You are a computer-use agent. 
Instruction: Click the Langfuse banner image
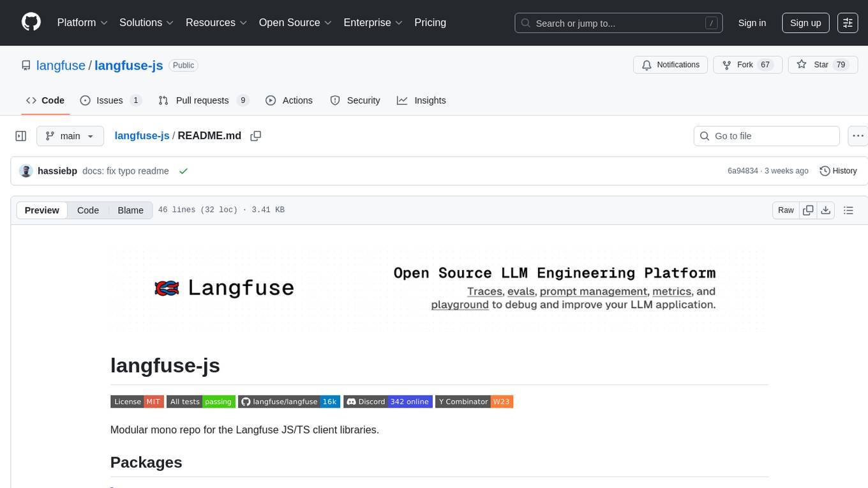coord(440,289)
